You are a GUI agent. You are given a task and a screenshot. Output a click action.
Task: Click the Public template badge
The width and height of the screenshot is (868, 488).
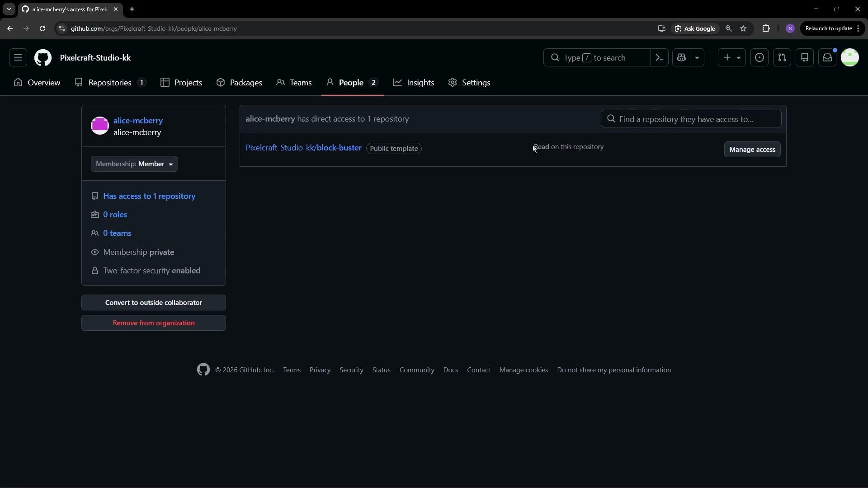click(x=394, y=149)
